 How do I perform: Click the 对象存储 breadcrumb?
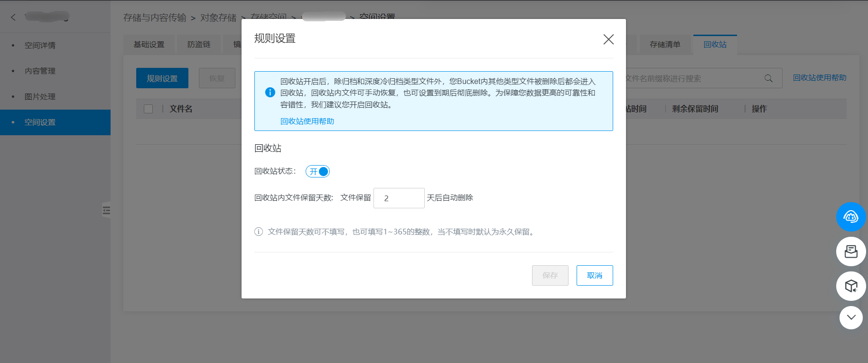[218, 18]
